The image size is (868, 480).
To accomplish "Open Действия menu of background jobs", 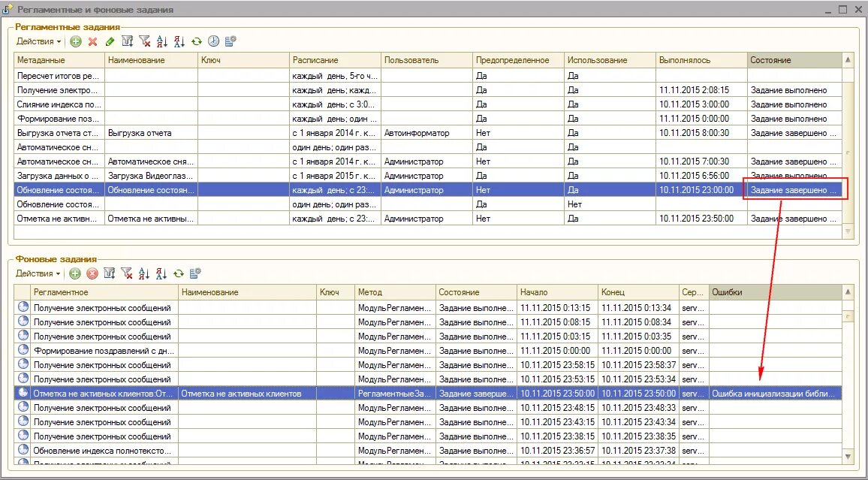I will pyautogui.click(x=38, y=273).
